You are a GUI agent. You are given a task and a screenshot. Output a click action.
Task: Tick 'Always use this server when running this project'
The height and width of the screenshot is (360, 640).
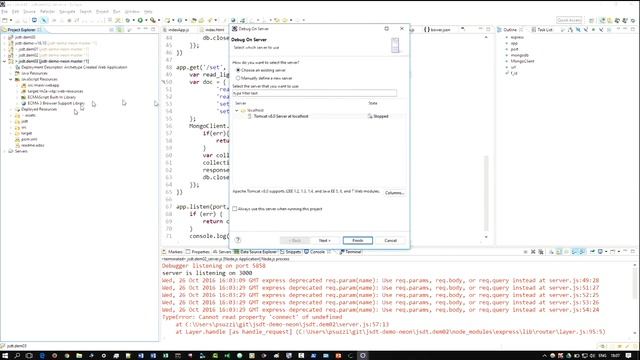(235, 209)
